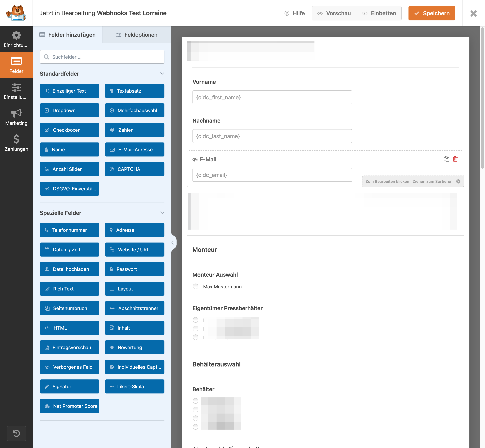
Task: Delete the E-Mail field with trash icon
Action: coord(455,159)
